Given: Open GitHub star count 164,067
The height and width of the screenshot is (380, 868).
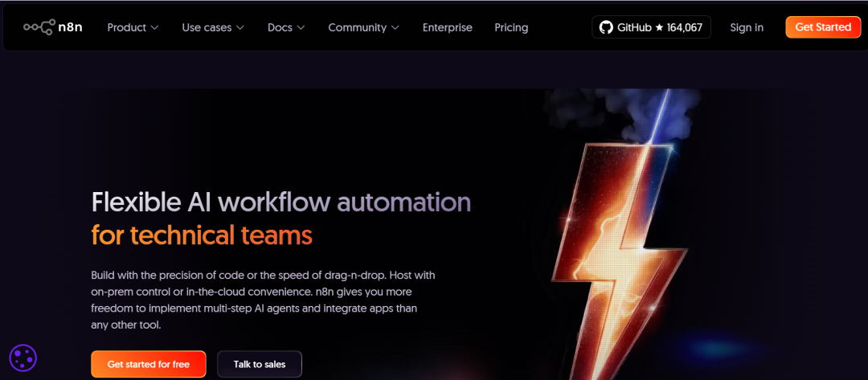Looking at the screenshot, I should [651, 27].
